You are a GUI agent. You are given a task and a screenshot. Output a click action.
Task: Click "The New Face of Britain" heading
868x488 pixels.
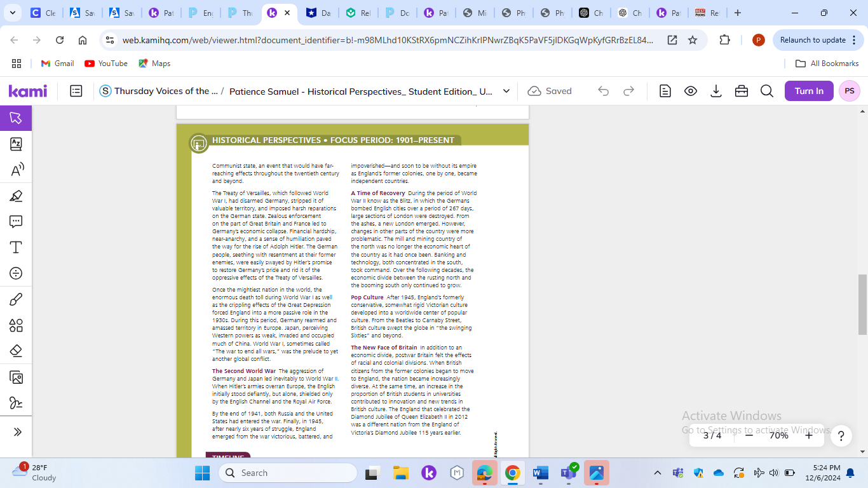tap(384, 348)
